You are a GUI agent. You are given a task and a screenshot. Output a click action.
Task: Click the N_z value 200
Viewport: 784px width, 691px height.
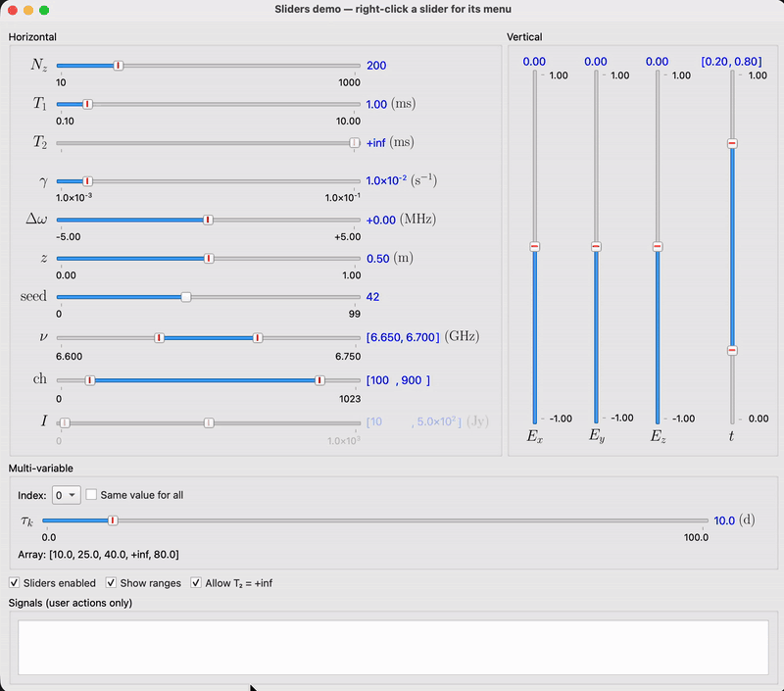[376, 66]
